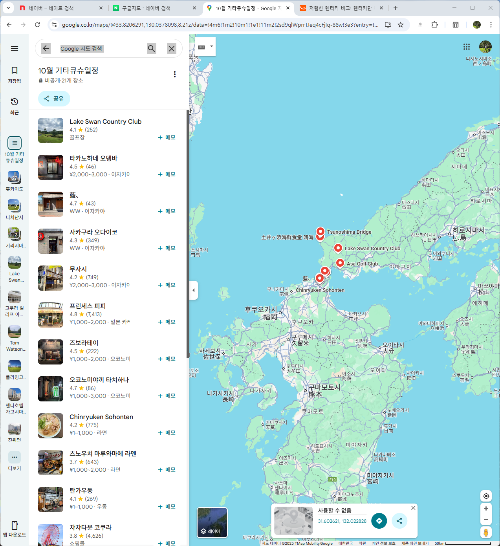
Task: Open the ramen bowl thumbnail of Chinryuken
Action: point(50,426)
